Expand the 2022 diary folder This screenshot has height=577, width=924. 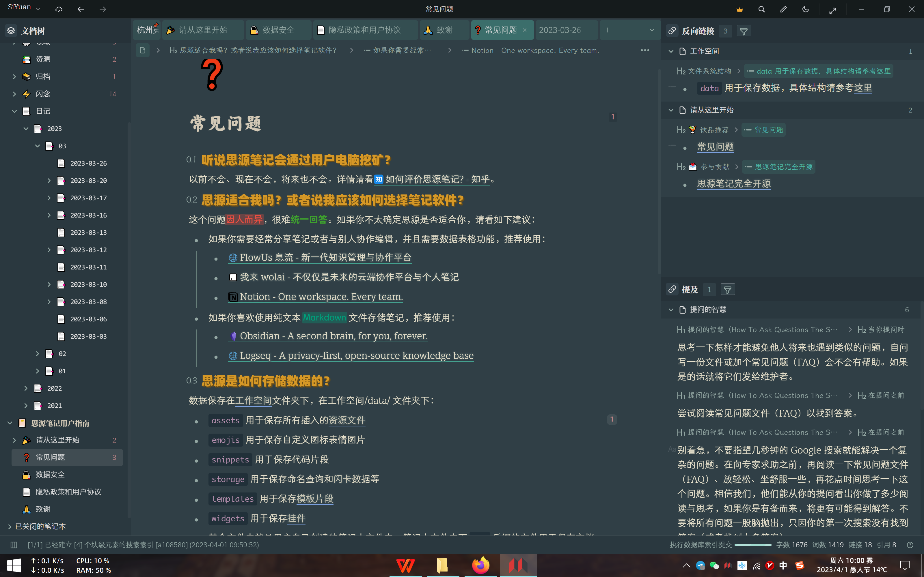(26, 388)
